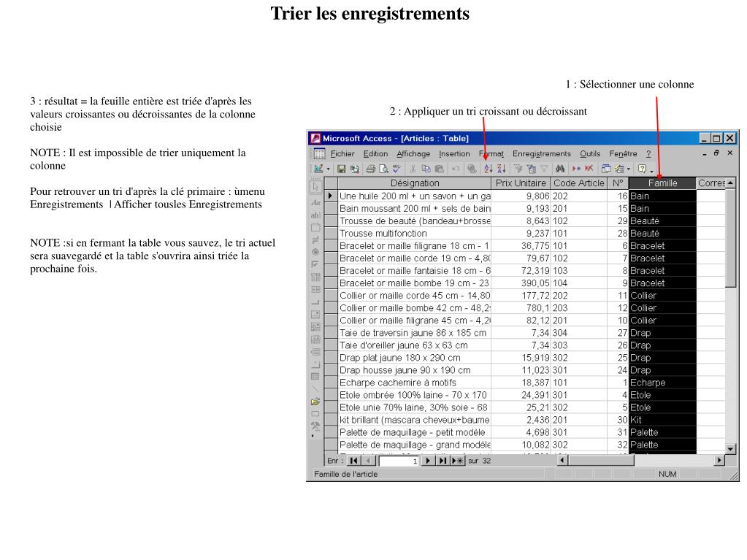Select the pointer tool in left toolbox

click(315, 187)
